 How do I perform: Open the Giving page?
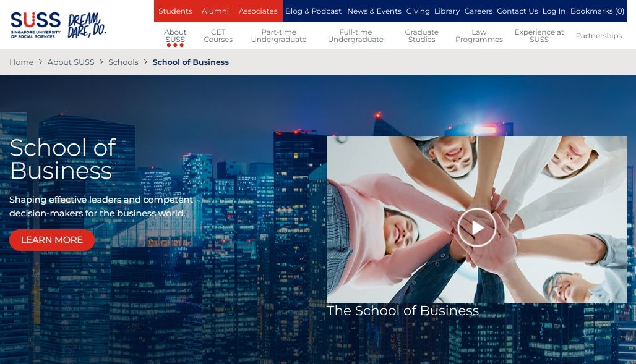[x=418, y=11]
